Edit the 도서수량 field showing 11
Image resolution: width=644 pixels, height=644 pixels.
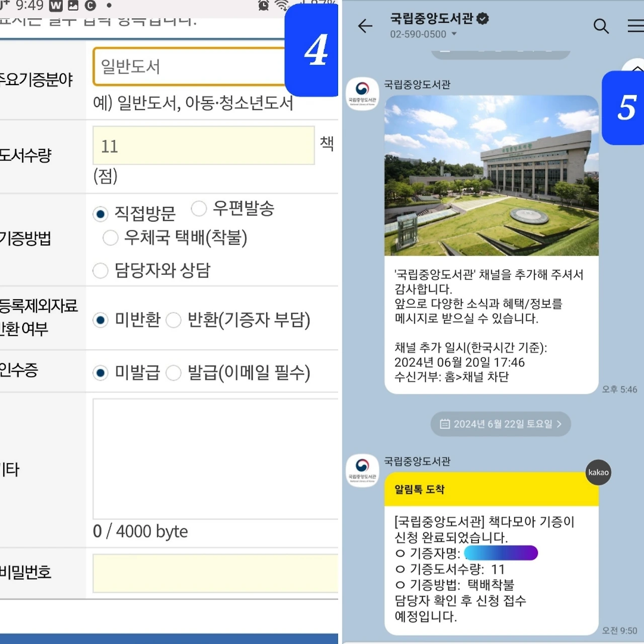point(204,145)
